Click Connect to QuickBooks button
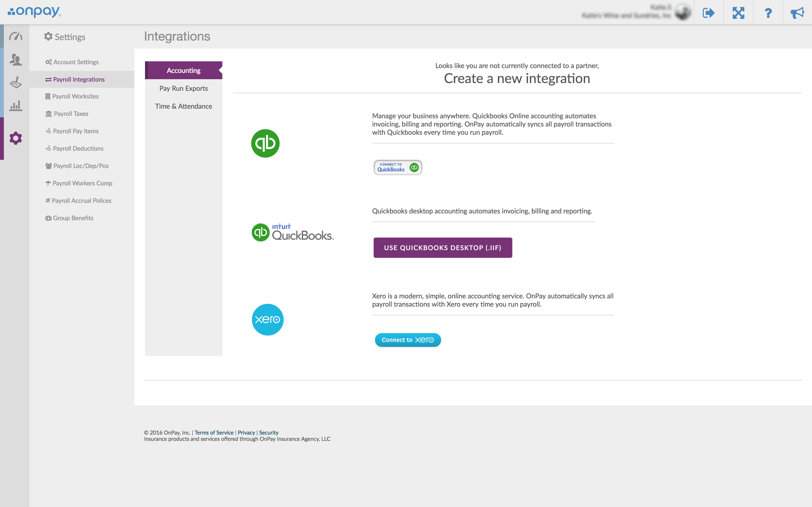The height and width of the screenshot is (507, 812). point(398,167)
